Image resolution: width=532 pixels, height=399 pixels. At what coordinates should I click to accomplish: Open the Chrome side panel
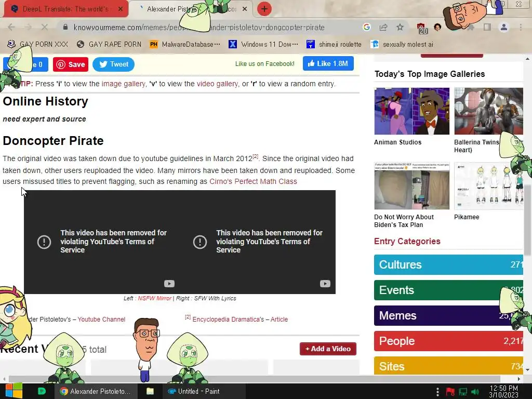point(487,27)
